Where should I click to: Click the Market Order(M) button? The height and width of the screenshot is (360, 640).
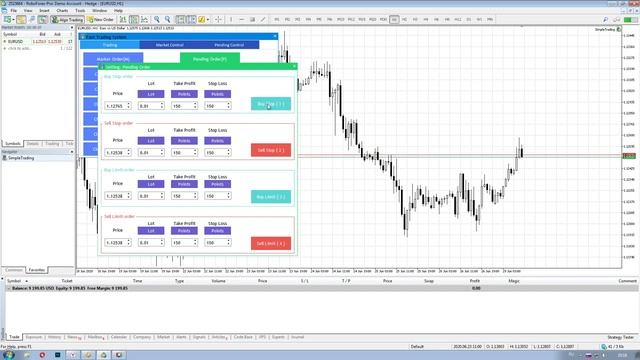tap(113, 59)
